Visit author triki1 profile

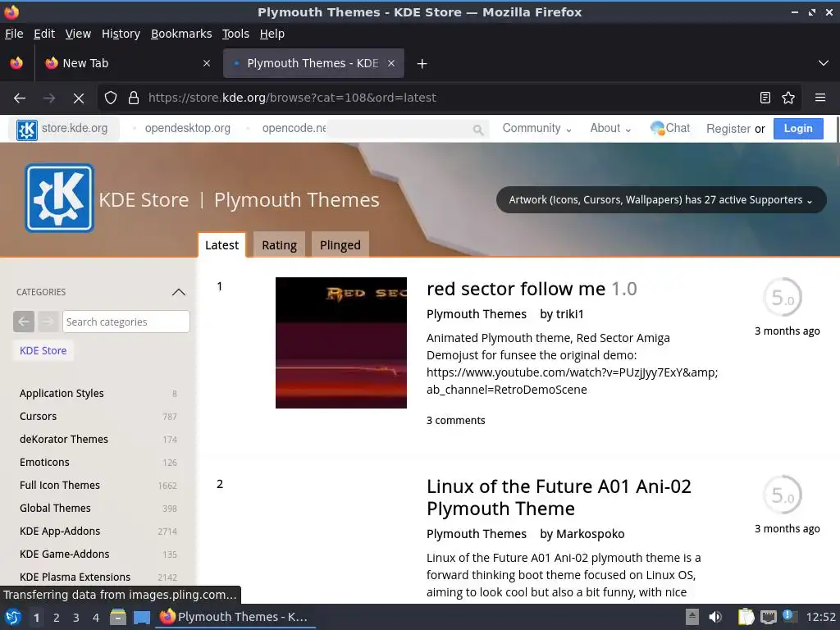pos(568,314)
